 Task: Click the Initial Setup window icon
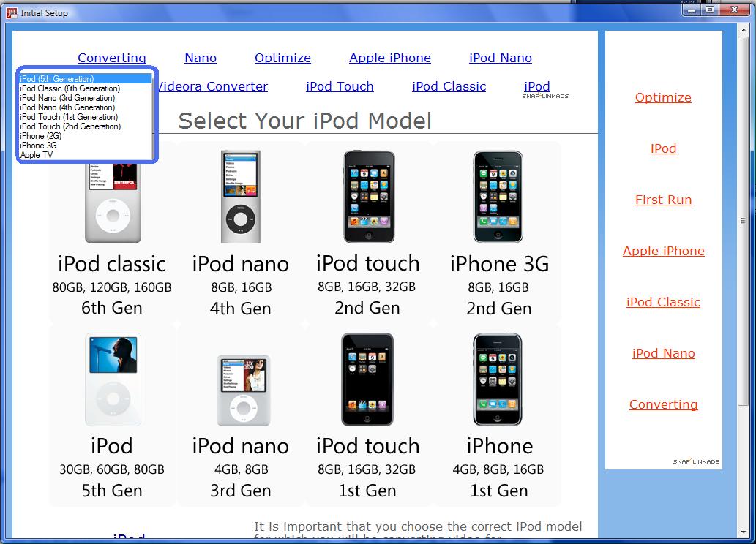[x=12, y=13]
